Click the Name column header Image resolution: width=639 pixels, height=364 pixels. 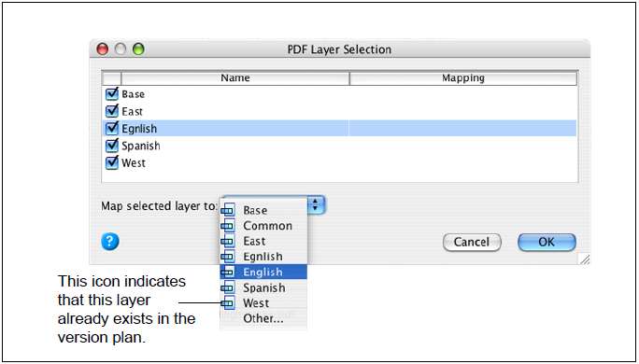[235, 78]
